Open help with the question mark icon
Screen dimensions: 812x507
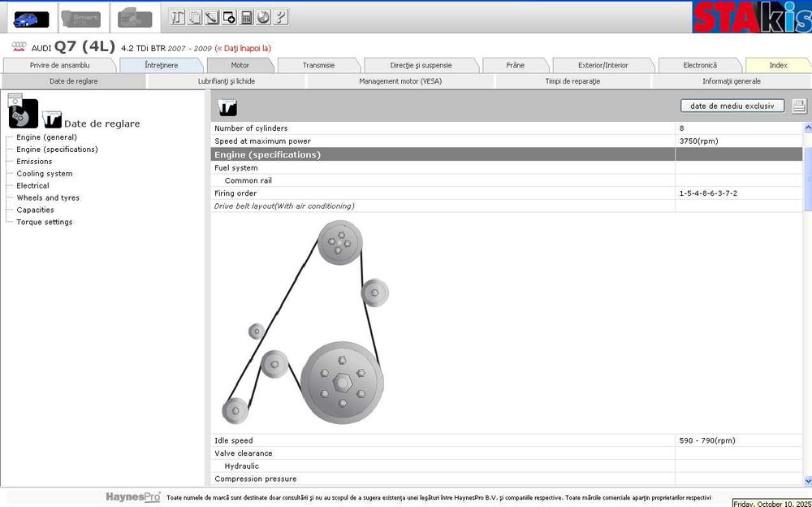pyautogui.click(x=281, y=17)
